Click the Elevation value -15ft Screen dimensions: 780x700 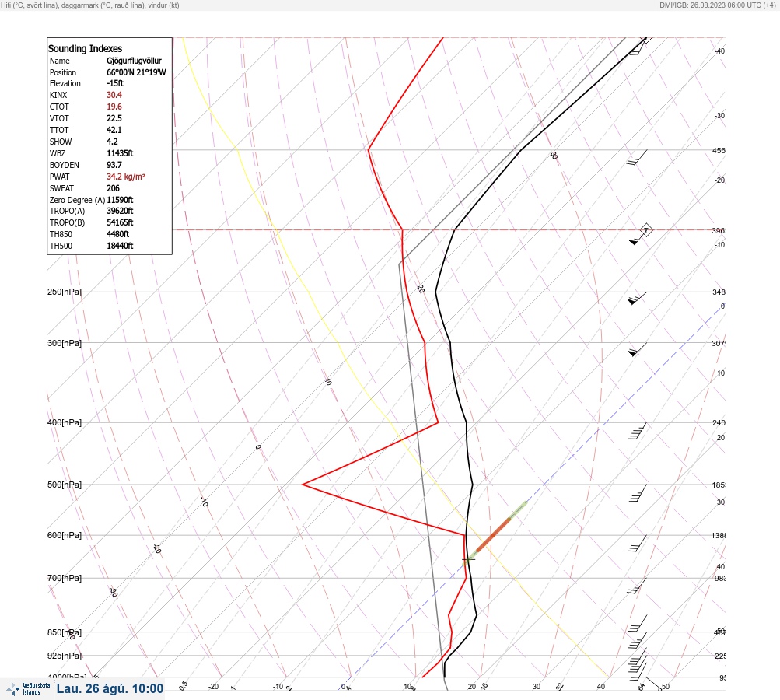click(x=115, y=83)
